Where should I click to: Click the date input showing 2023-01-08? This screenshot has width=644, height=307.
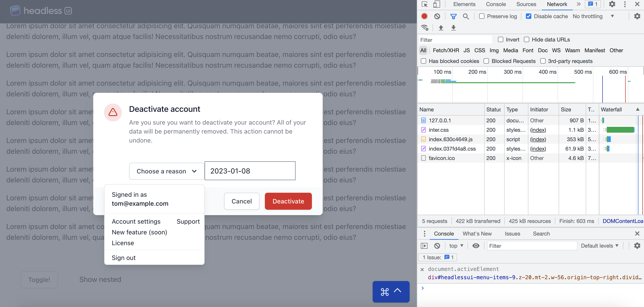(x=250, y=171)
